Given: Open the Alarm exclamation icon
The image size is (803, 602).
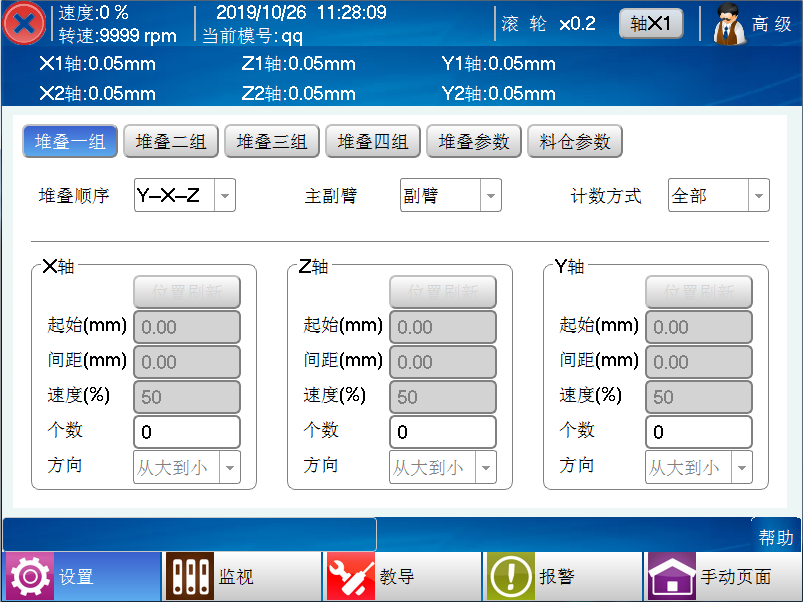Looking at the screenshot, I should tap(511, 576).
